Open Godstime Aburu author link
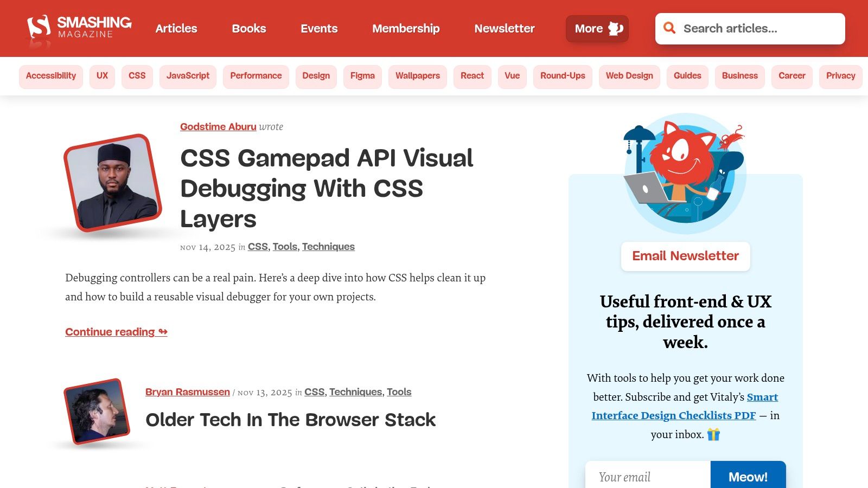The width and height of the screenshot is (868, 488). tap(218, 127)
